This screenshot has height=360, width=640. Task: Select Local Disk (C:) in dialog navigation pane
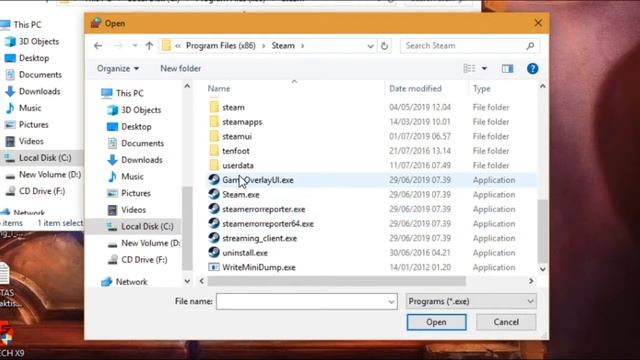point(147,227)
